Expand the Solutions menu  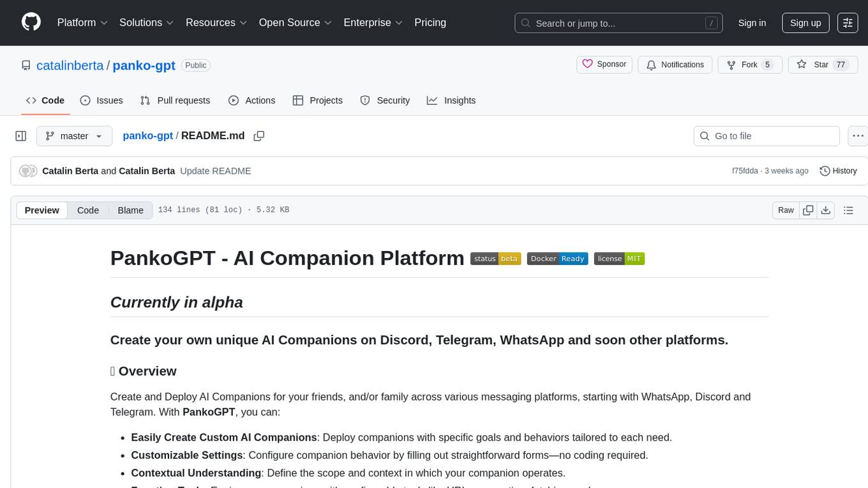[x=146, y=22]
